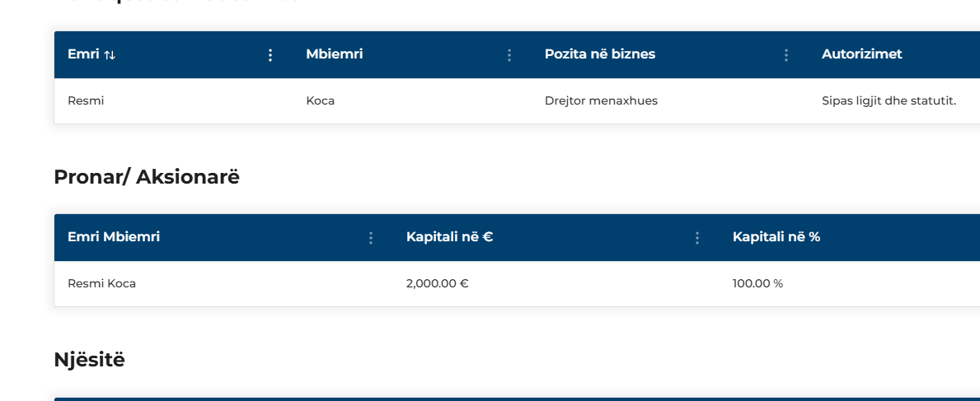980x401 pixels.
Task: Click the sort arrows beside Emri
Action: (110, 54)
